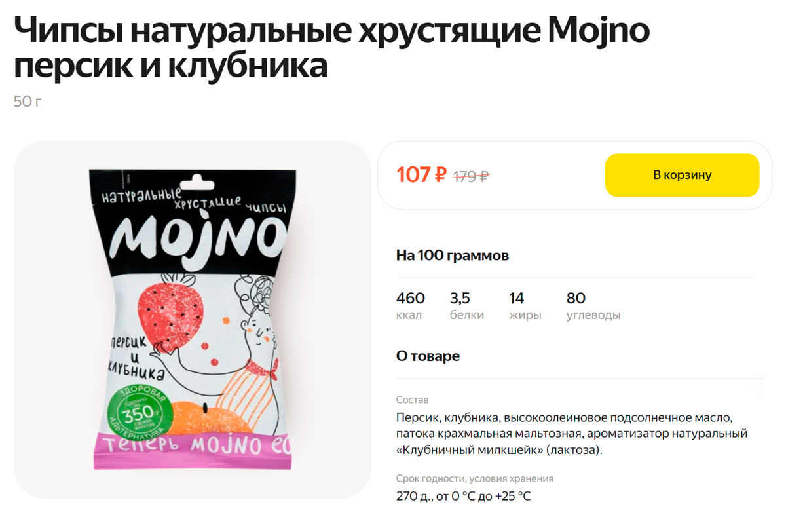Screen dimensions: 786x532
Task: Add product to cart with В корзину
Action: 682,175
